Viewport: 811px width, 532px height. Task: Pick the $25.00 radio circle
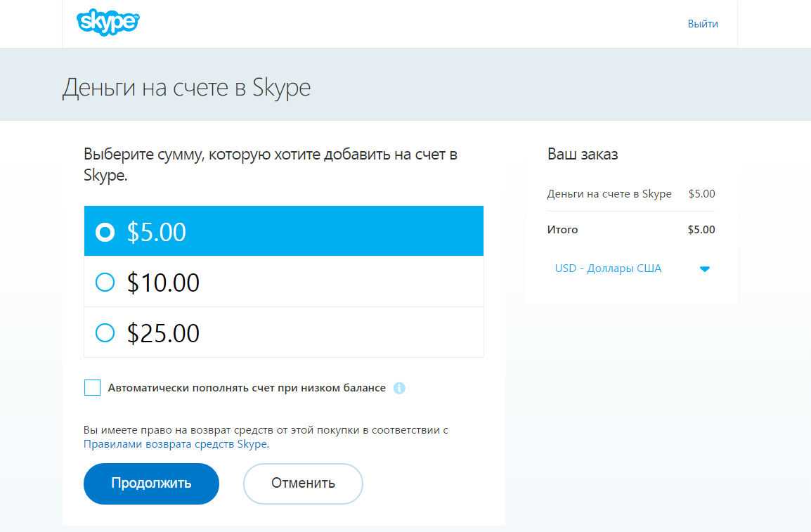click(x=105, y=332)
